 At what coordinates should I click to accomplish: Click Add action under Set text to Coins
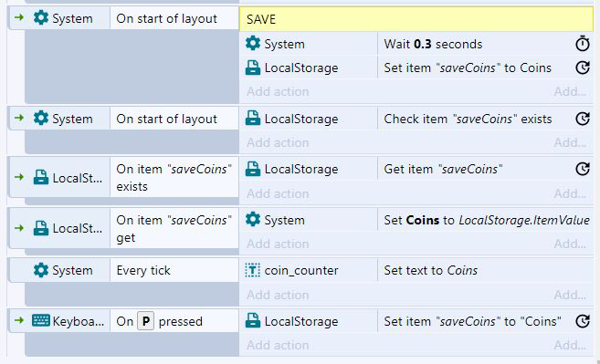[x=278, y=295]
